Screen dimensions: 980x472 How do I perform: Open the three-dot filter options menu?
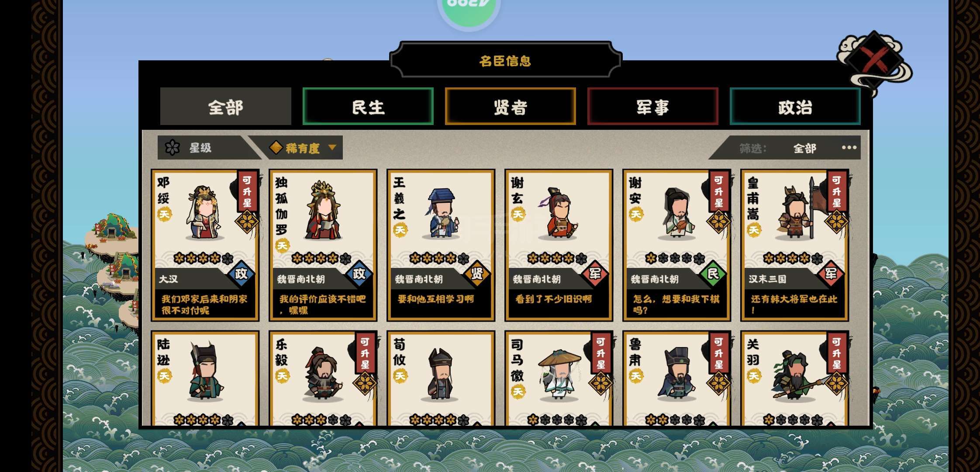849,147
